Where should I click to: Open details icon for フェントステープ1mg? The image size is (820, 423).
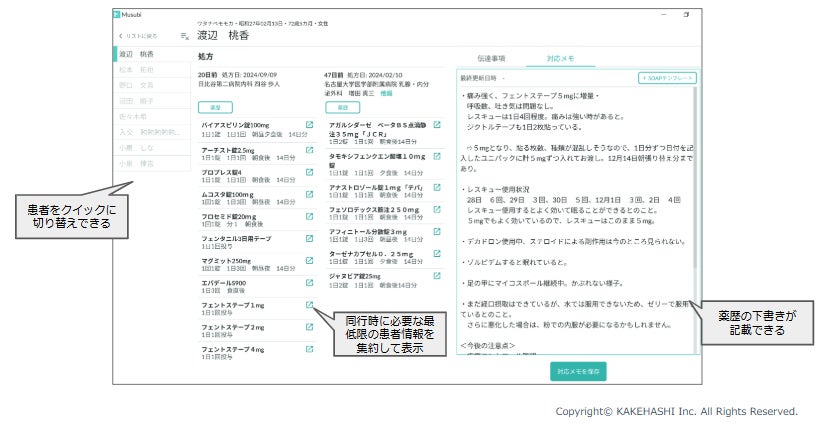pos(309,305)
